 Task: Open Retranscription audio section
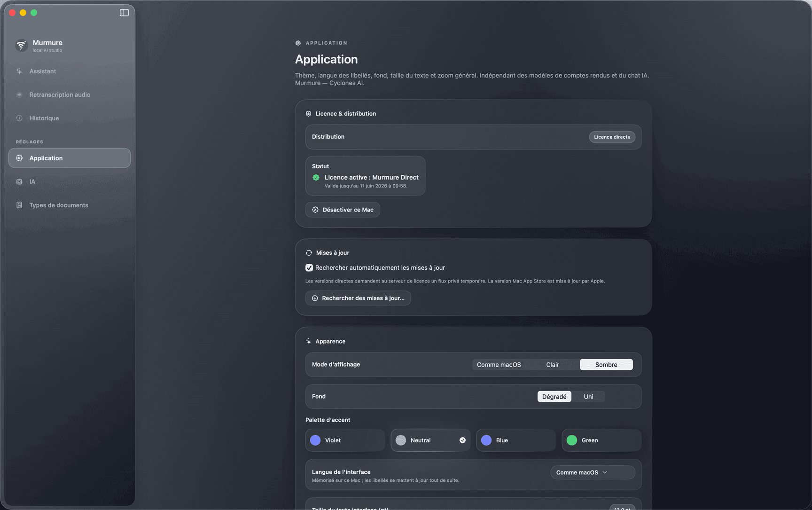(x=70, y=95)
